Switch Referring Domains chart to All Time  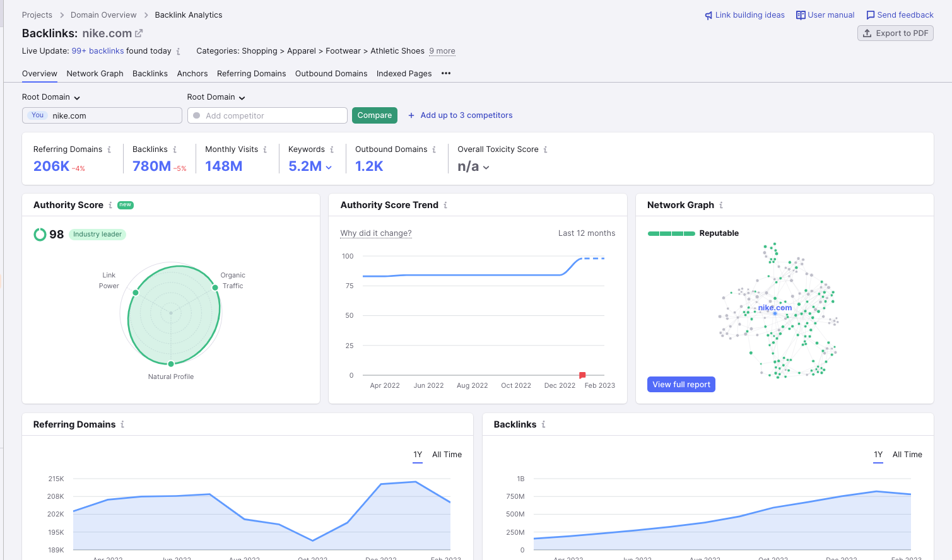pyautogui.click(x=447, y=455)
